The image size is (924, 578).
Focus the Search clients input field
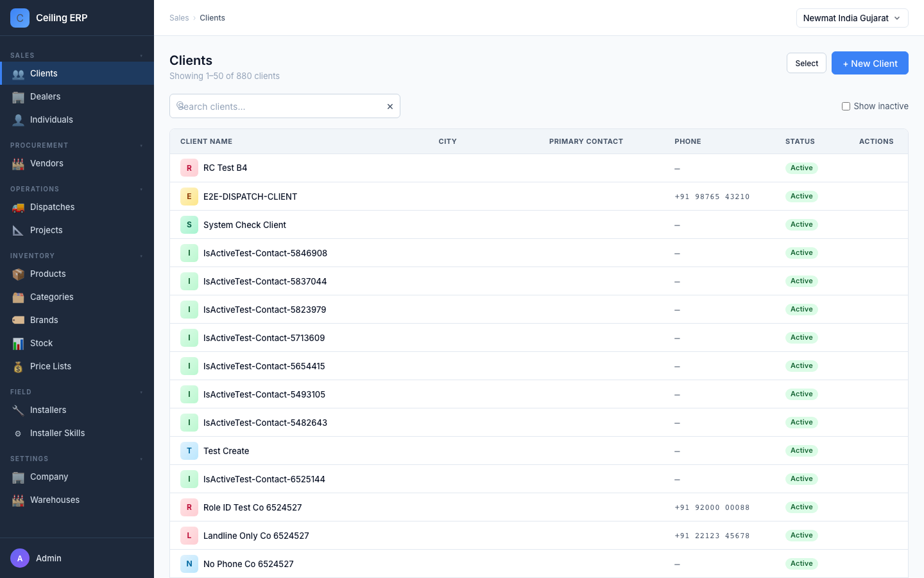coord(285,106)
